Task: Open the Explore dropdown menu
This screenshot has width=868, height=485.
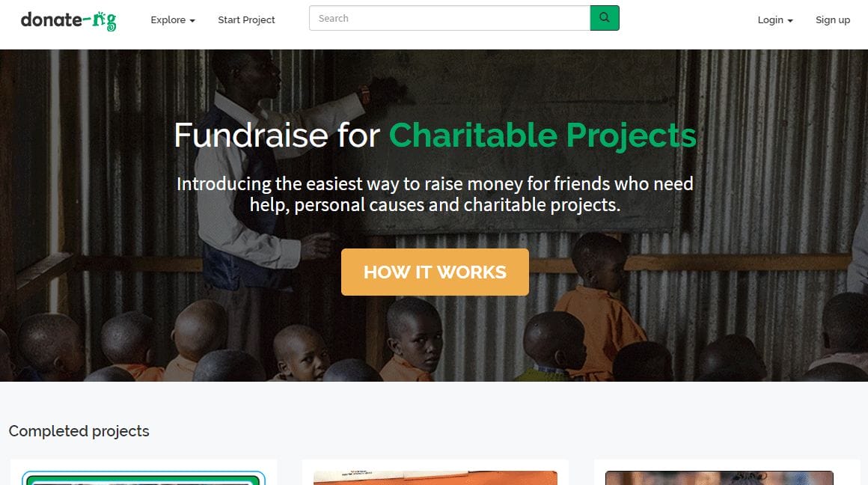Action: click(172, 20)
